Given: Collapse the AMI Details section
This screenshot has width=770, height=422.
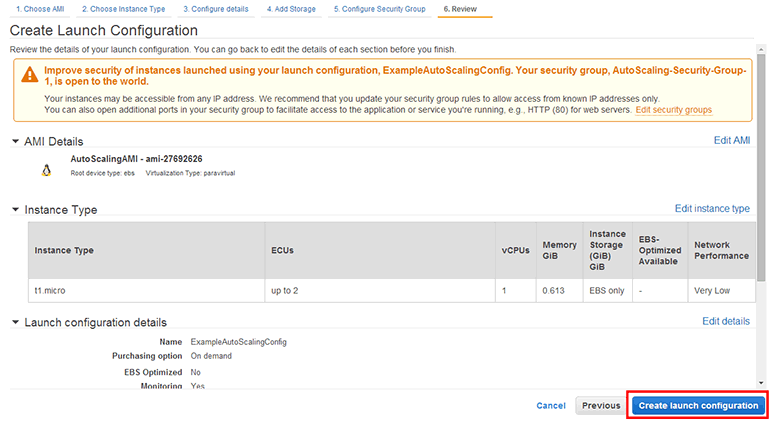Looking at the screenshot, I should (15, 141).
